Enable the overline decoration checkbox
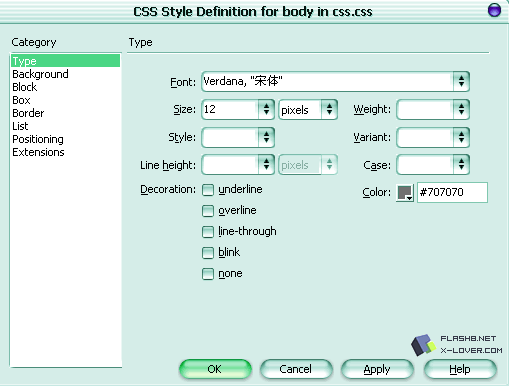Screen dimensions: 509x386 coord(208,211)
